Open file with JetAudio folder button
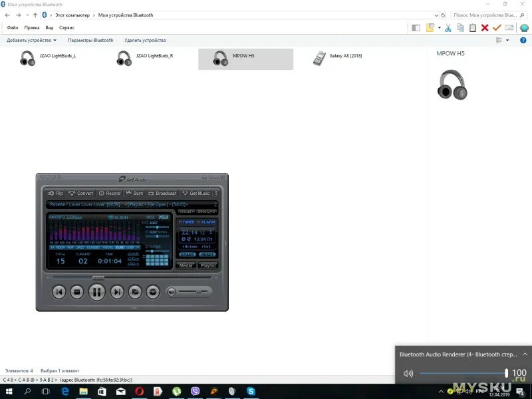 pos(135,292)
